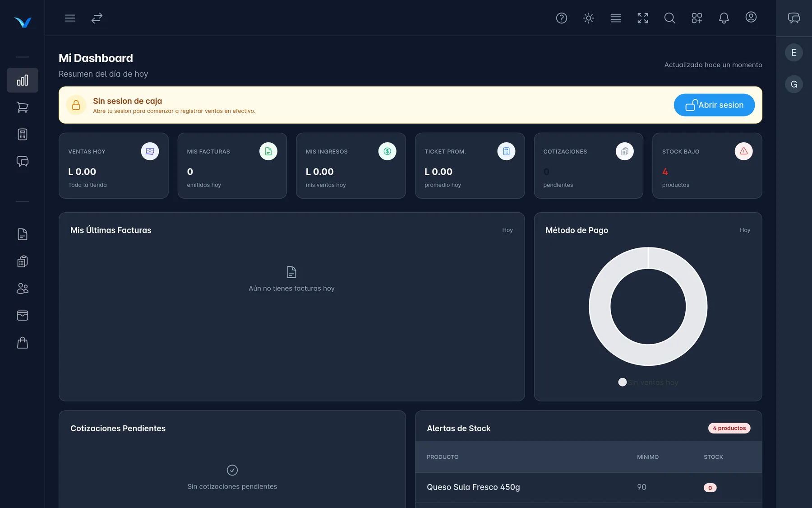The image size is (812, 508).
Task: Open the help question mark icon
Action: (x=562, y=18)
